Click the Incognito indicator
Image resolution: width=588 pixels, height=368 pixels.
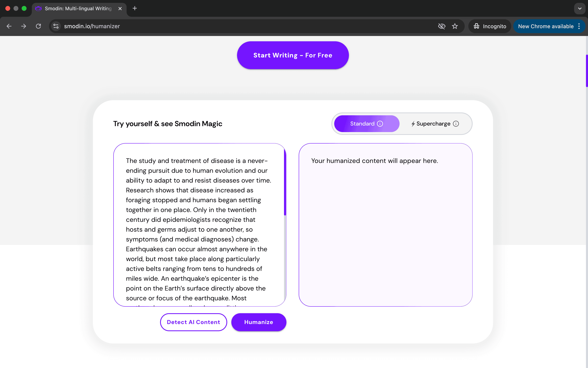[490, 26]
